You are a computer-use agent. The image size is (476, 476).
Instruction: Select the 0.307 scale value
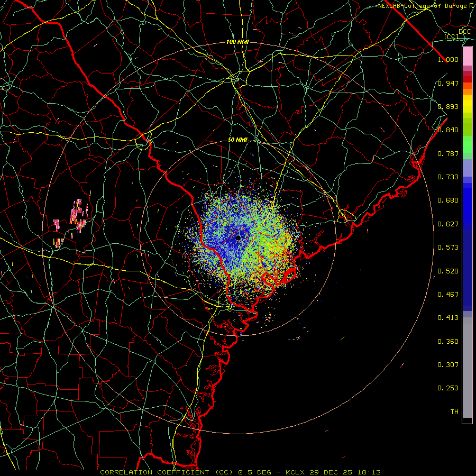pos(448,365)
